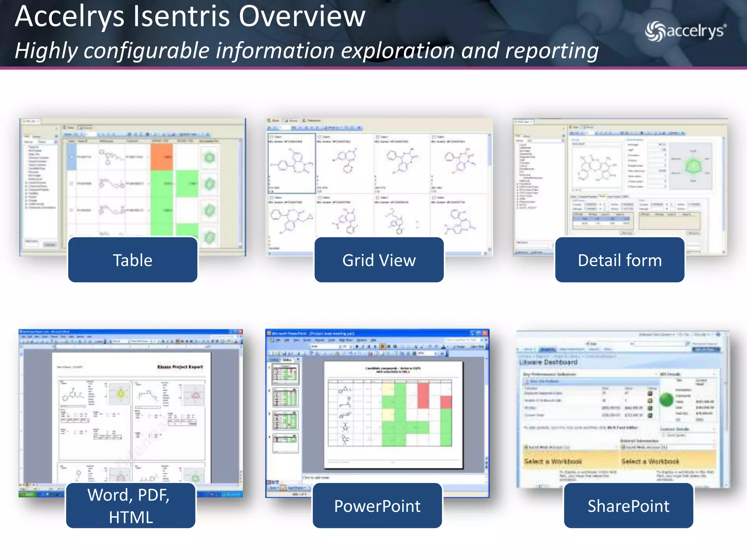Screen dimensions: 747x560
Task: Click the Detail form label box
Action: pos(620,260)
